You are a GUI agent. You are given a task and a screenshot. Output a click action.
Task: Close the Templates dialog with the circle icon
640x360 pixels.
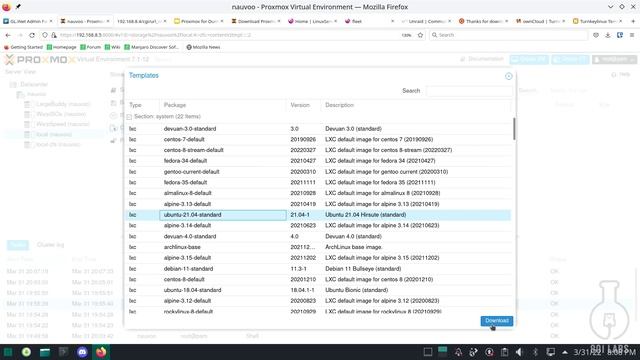tap(509, 76)
